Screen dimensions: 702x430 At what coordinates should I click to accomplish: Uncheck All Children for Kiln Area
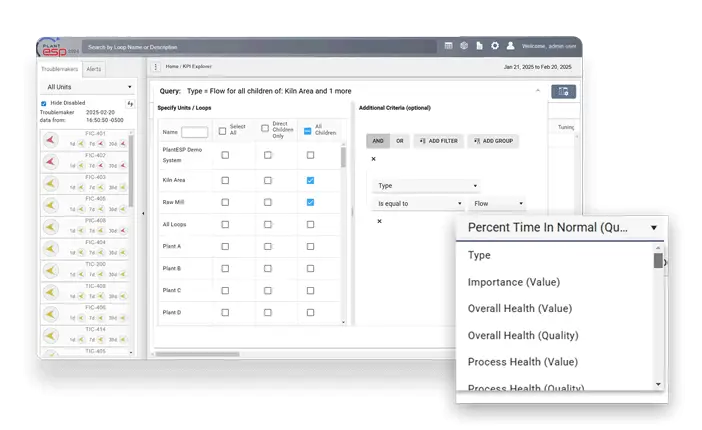[310, 180]
